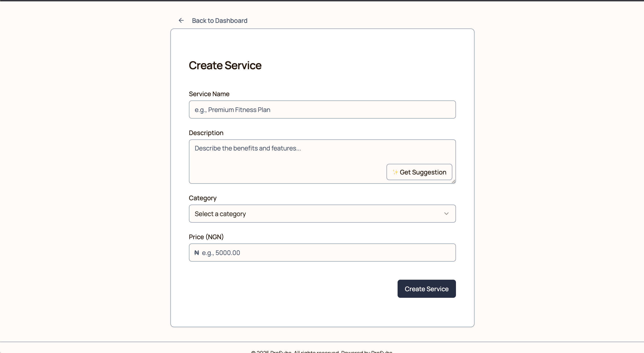Focus the Price (NGN) input field

(322, 253)
